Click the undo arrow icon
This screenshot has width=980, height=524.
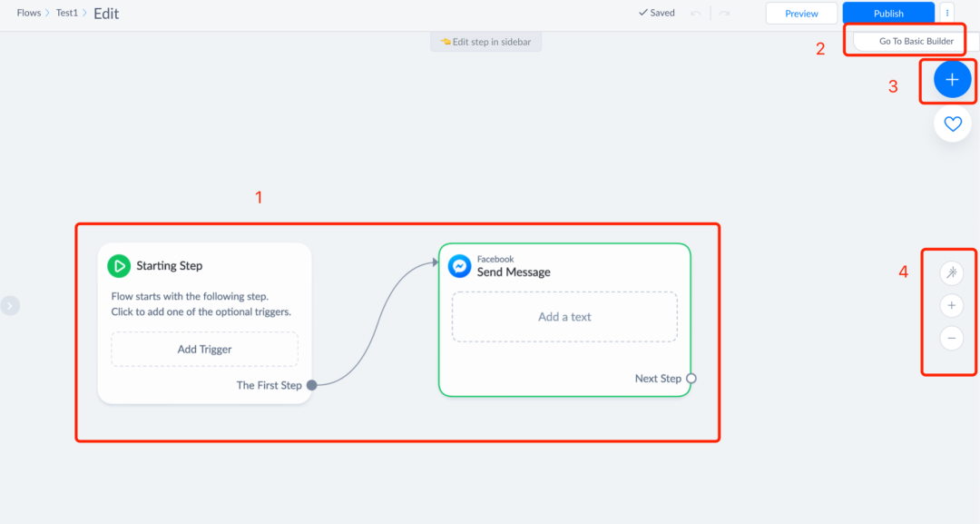coord(696,13)
